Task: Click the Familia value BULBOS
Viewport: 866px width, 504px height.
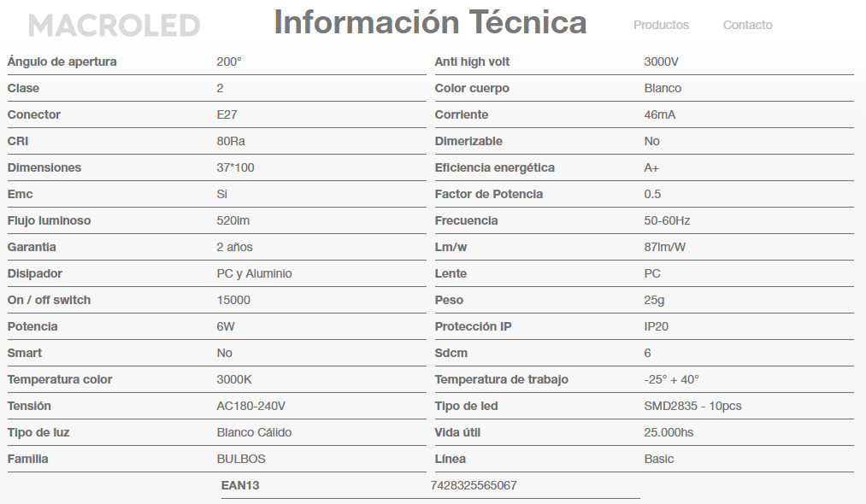Action: click(x=241, y=459)
